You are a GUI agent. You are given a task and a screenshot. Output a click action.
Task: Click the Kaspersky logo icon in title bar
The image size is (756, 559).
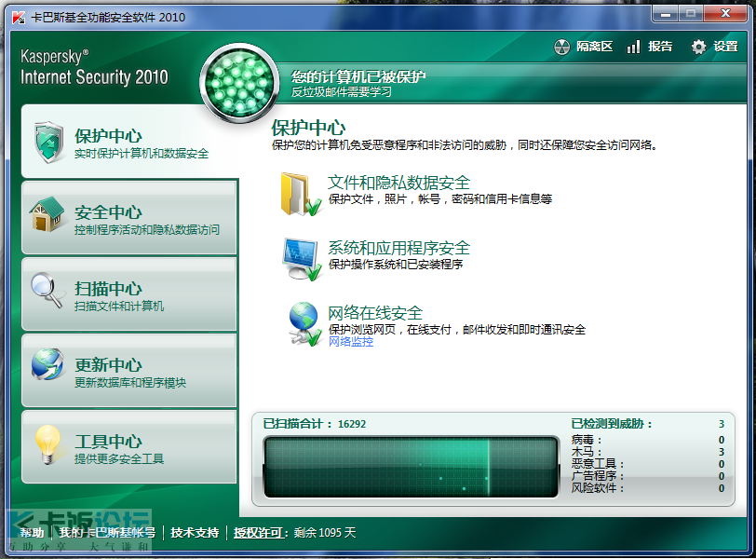(19, 18)
